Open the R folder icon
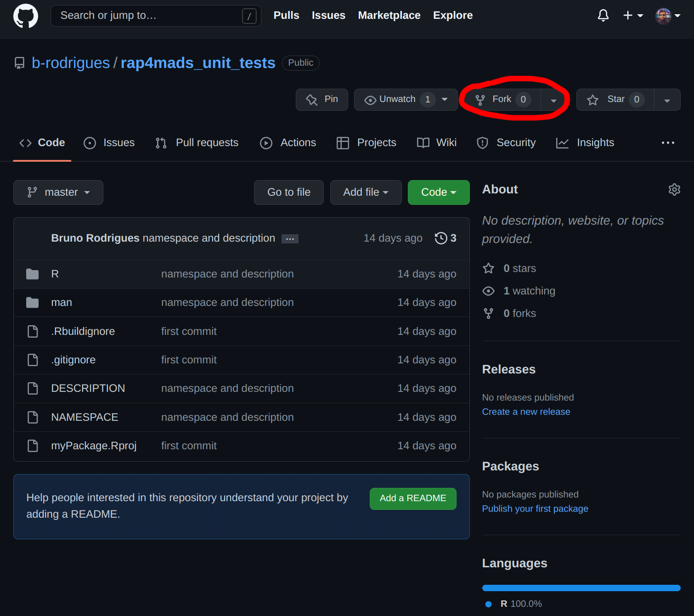The width and height of the screenshot is (694, 616). pyautogui.click(x=33, y=274)
